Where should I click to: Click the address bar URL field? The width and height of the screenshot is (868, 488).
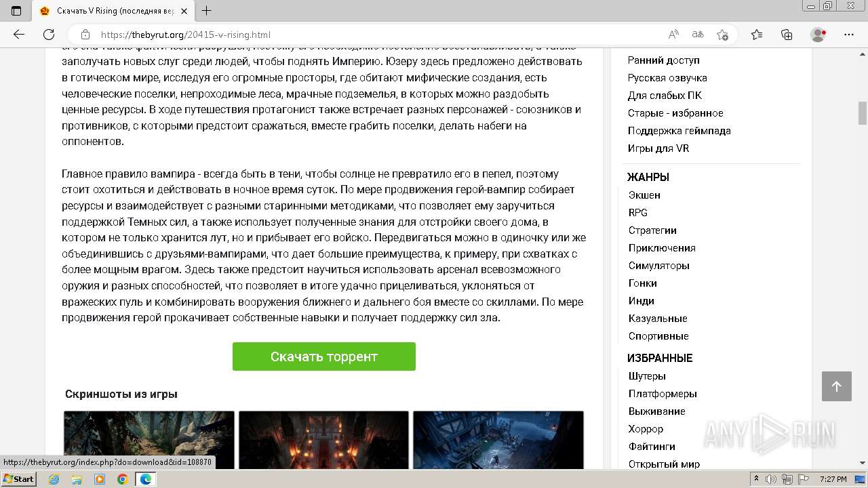pos(380,35)
